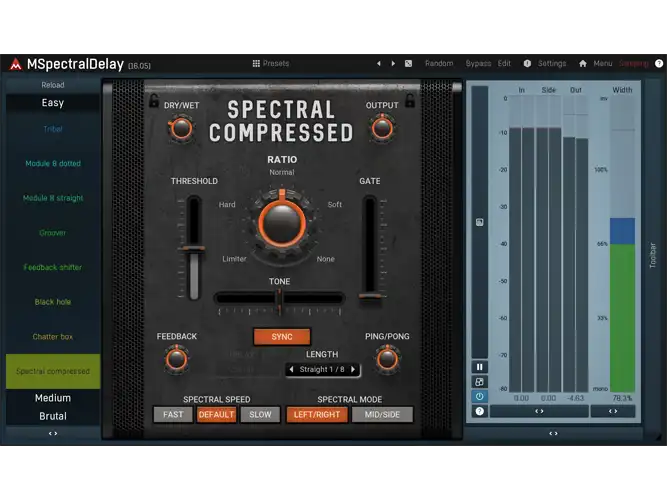The height and width of the screenshot is (500, 667).
Task: Click the Output knob
Action: pyautogui.click(x=382, y=129)
